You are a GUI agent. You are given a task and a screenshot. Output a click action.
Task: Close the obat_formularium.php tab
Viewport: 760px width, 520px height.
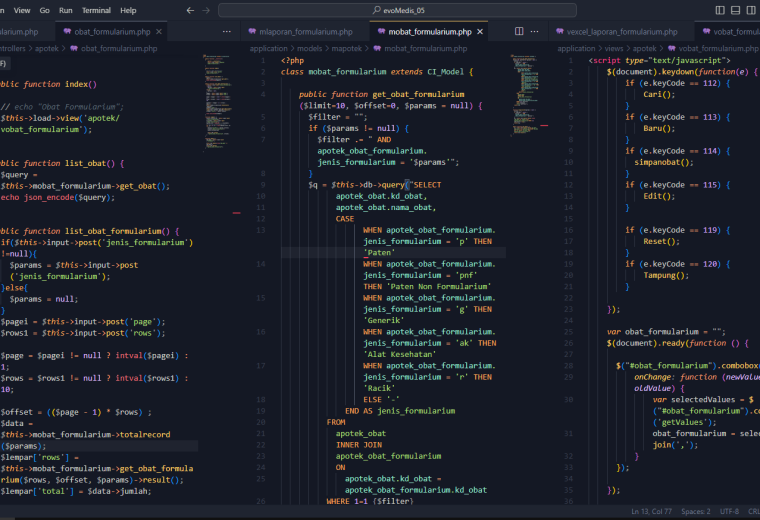click(x=159, y=32)
